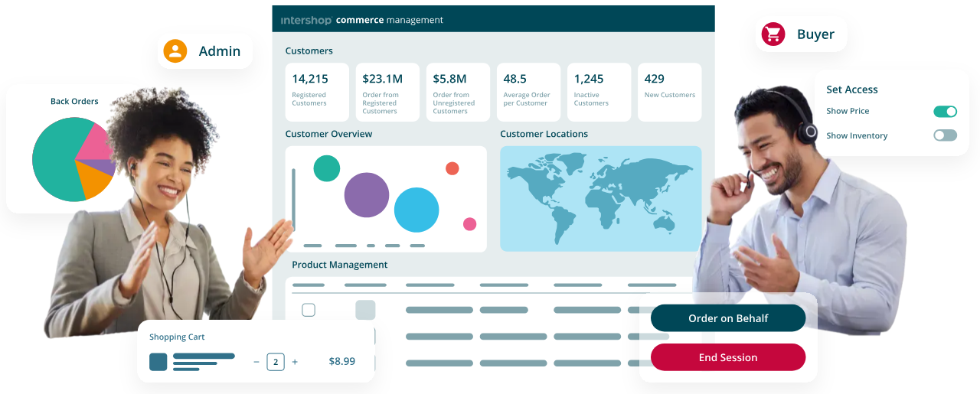Viewport: 980px width, 394px height.
Task: Open the New Customers 429 card
Action: (669, 92)
